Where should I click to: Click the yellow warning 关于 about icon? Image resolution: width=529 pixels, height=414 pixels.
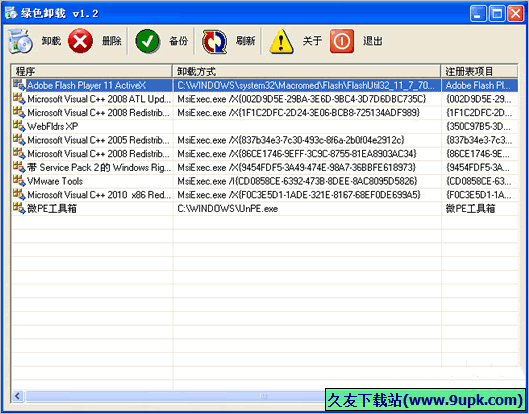281,41
